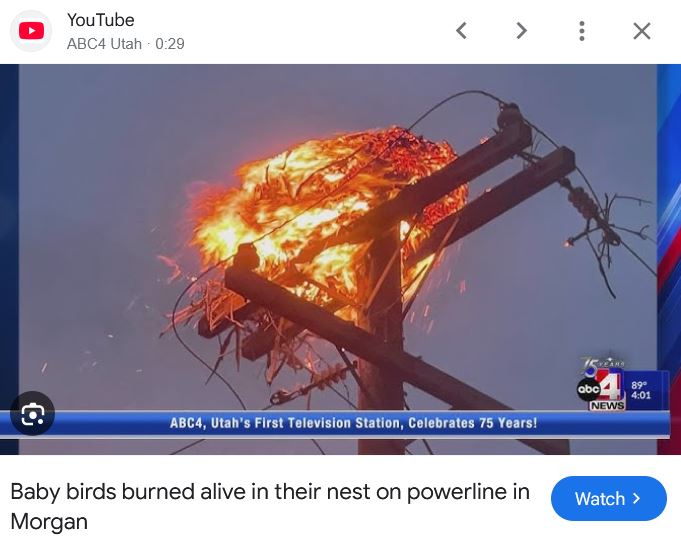
Task: Close the image preview panel
Action: [641, 31]
